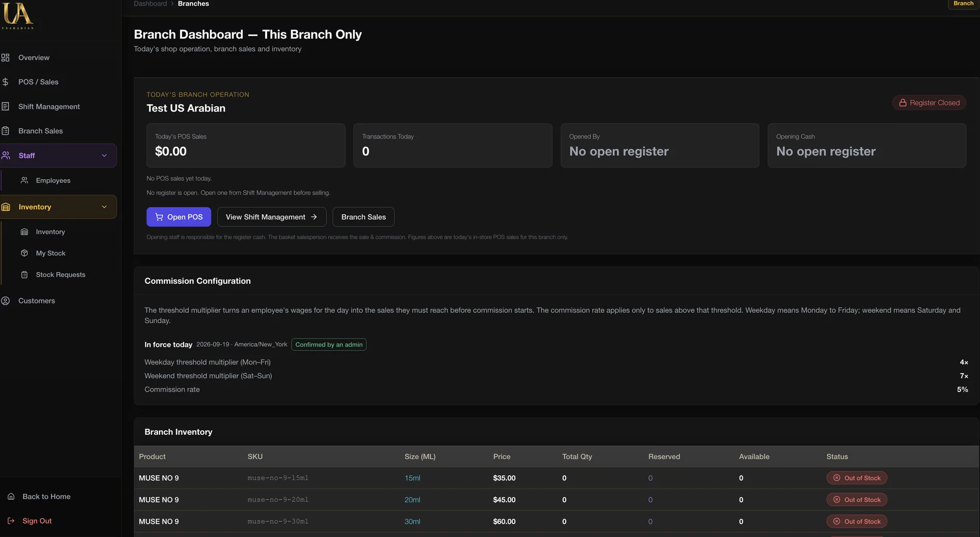Click the Confirmed by an admin badge
This screenshot has height=537, width=980.
(x=329, y=345)
